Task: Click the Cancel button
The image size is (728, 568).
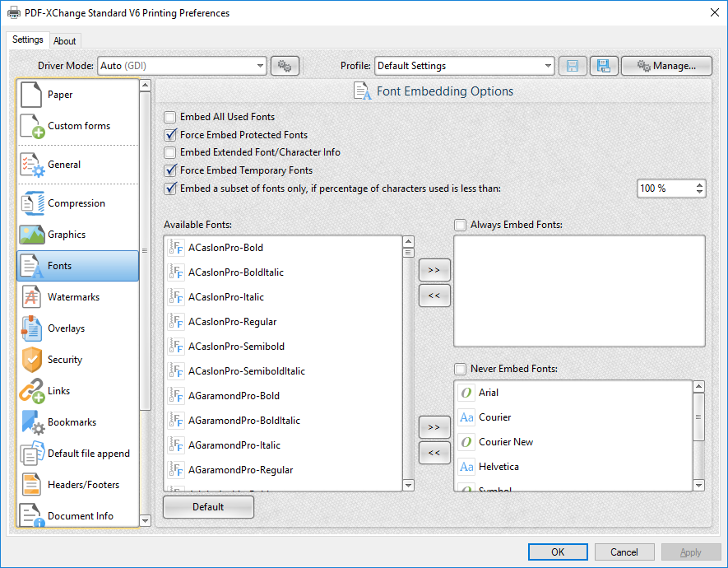Action: (624, 552)
